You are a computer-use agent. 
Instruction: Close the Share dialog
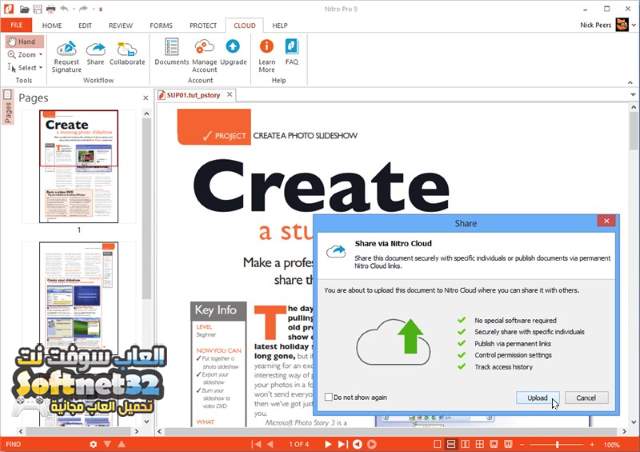click(x=607, y=221)
